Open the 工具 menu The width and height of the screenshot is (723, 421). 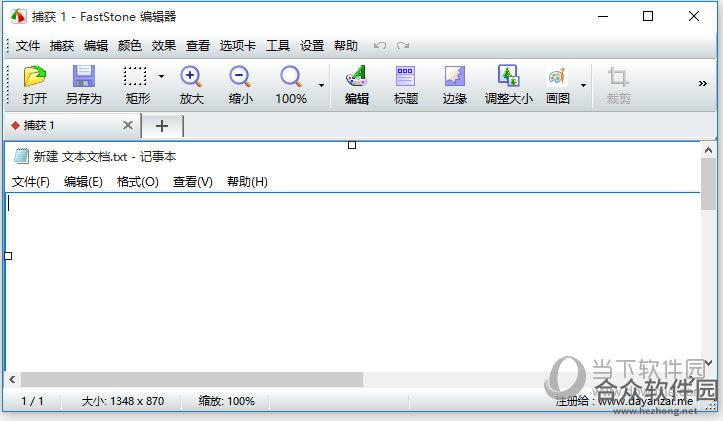pyautogui.click(x=278, y=46)
